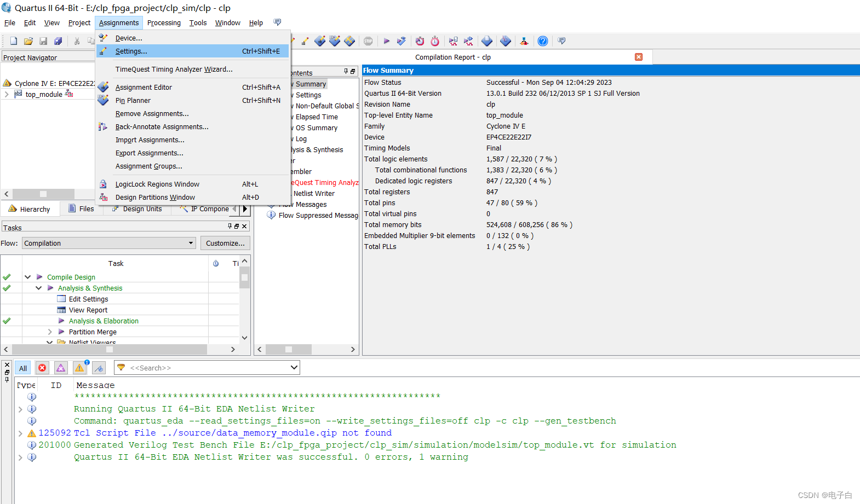Open the Programmer toolbar icon
The height and width of the screenshot is (504, 860).
[x=487, y=41]
